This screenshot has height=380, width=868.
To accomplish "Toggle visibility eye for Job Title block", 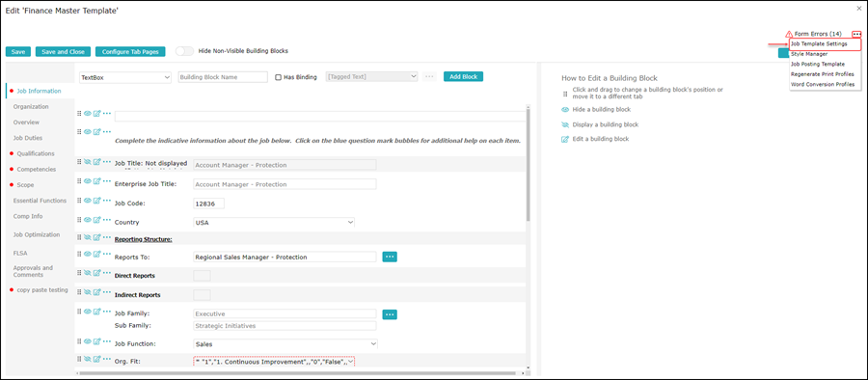I will [88, 162].
